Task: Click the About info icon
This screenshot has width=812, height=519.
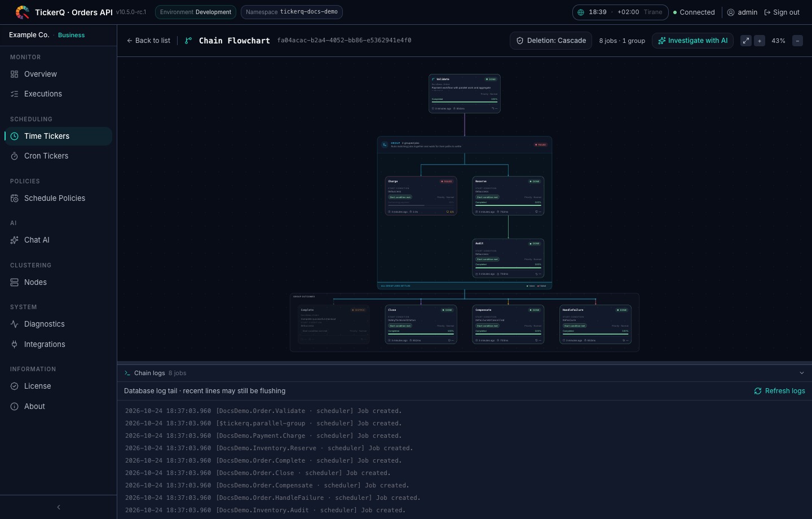Action: click(x=15, y=406)
